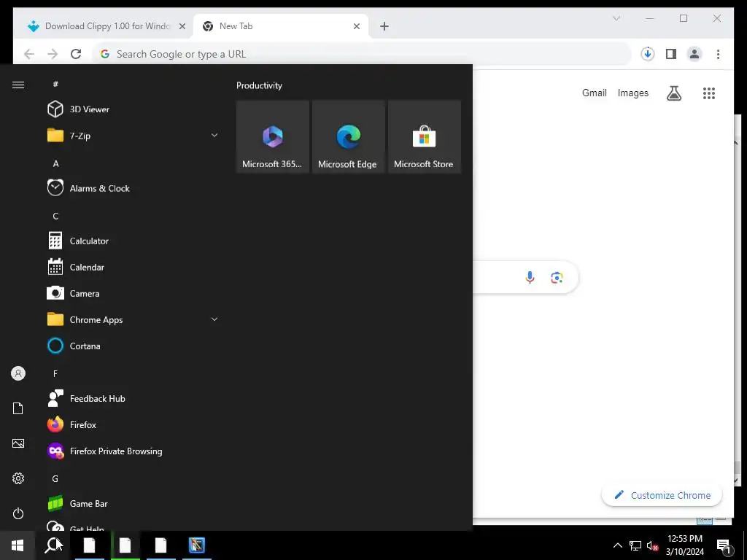Open the 7-Zip folder entry
Image resolution: width=747 pixels, height=560 pixels.
pyautogui.click(x=133, y=136)
